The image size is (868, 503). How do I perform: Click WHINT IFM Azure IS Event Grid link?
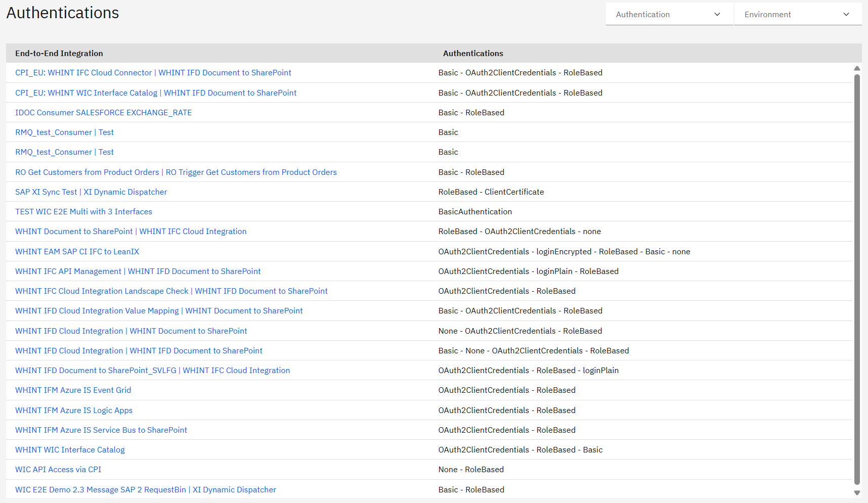tap(73, 390)
